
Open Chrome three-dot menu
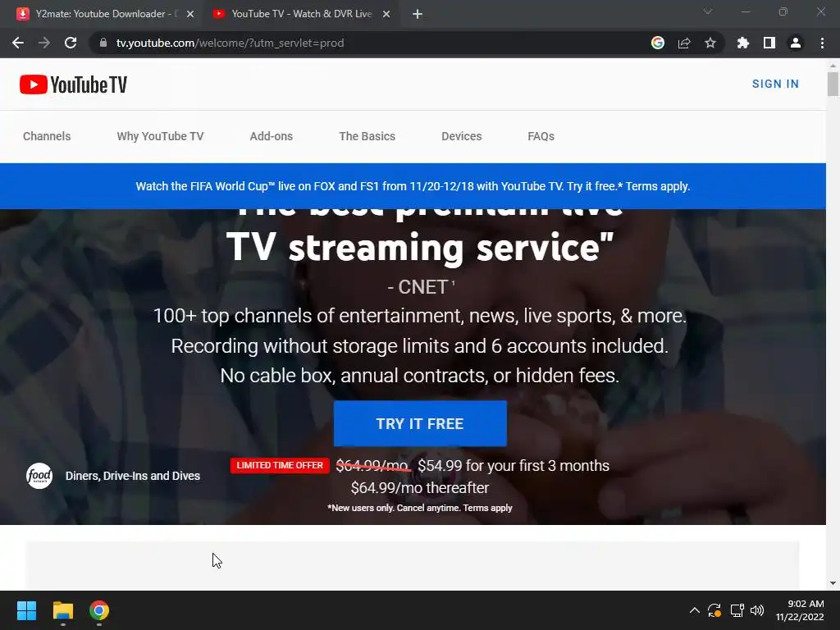pyautogui.click(x=822, y=43)
